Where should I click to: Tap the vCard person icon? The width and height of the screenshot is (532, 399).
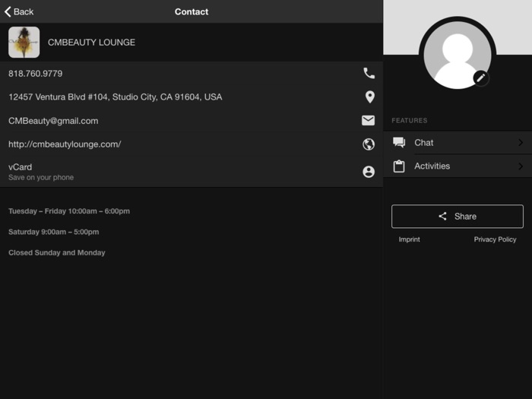tap(369, 172)
